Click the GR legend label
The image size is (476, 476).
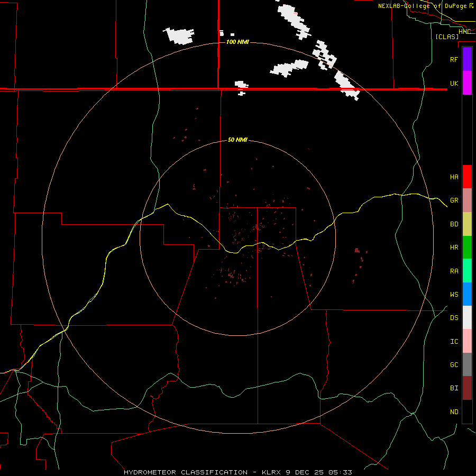(x=454, y=200)
